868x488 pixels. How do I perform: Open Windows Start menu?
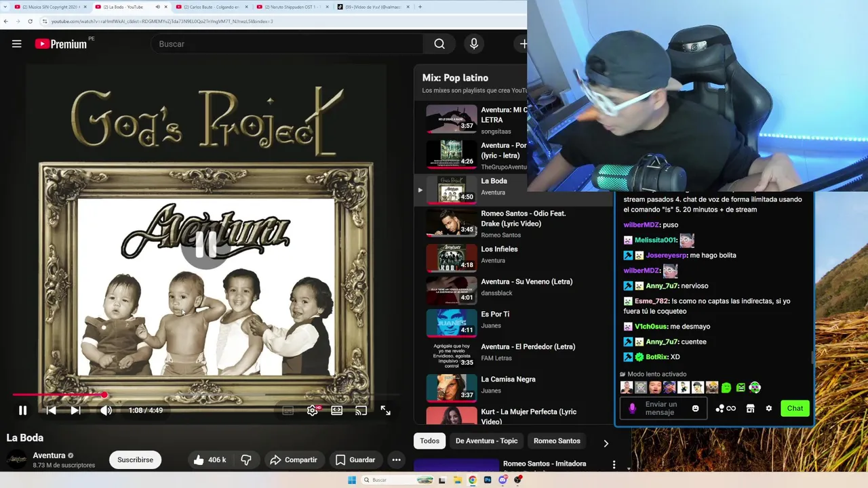[x=352, y=480]
